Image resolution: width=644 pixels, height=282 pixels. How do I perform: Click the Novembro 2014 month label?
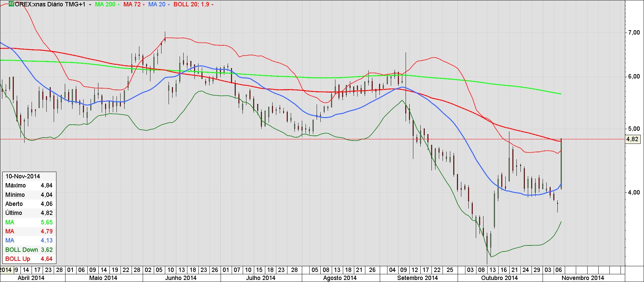pyautogui.click(x=583, y=278)
